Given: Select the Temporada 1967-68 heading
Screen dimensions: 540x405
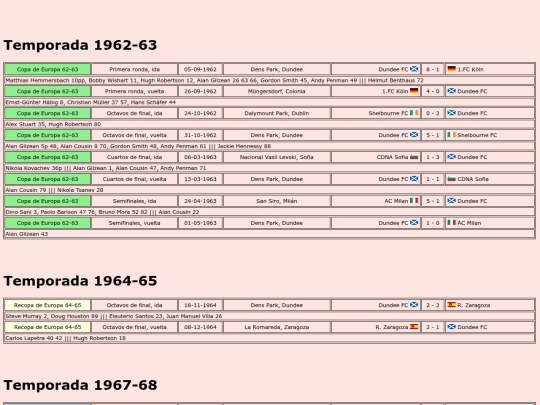Looking at the screenshot, I should pos(80,385).
